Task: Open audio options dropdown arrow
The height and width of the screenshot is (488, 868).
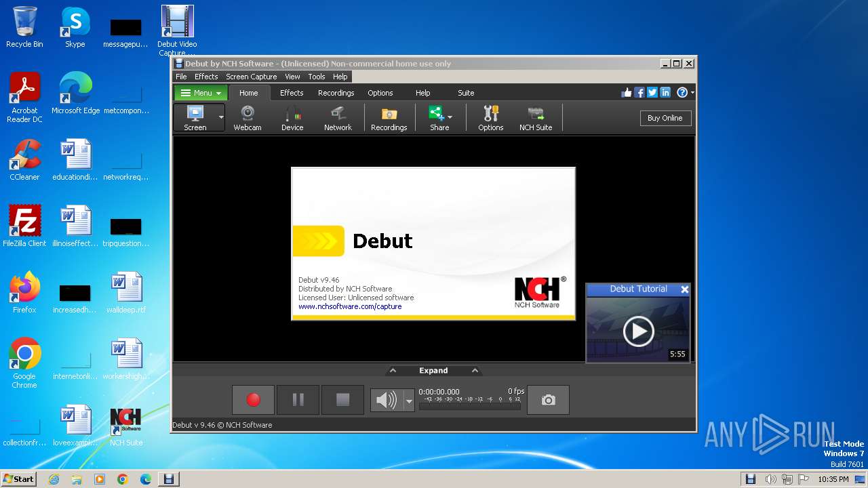Action: (409, 401)
